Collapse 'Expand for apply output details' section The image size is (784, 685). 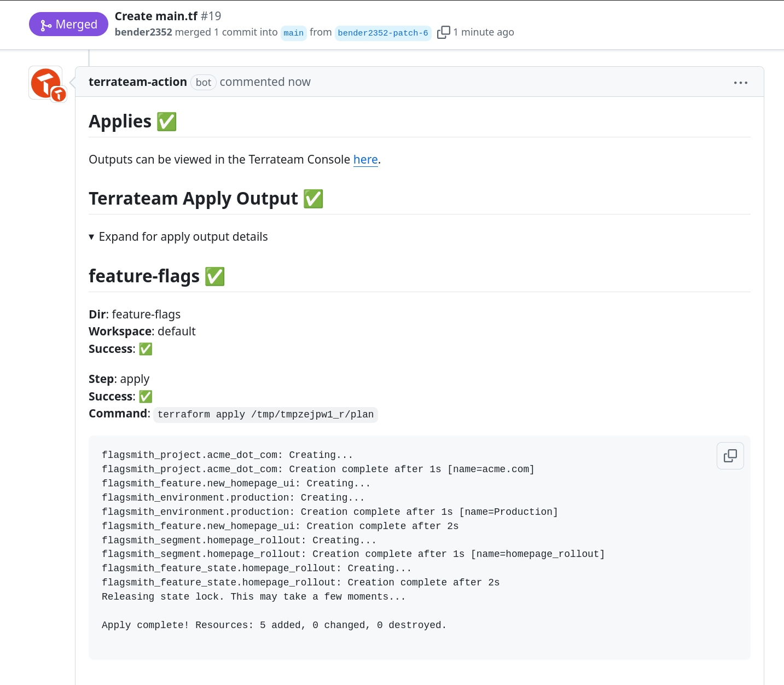click(x=178, y=236)
